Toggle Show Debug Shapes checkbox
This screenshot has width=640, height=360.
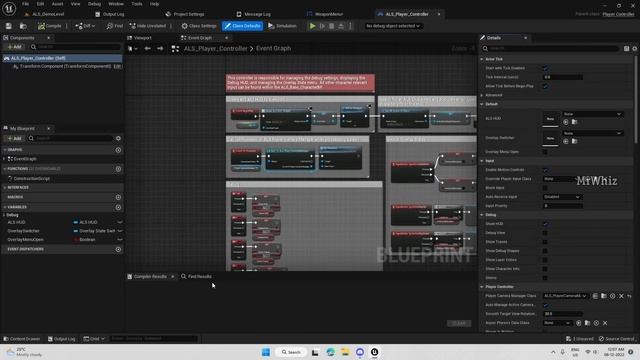coord(545,251)
